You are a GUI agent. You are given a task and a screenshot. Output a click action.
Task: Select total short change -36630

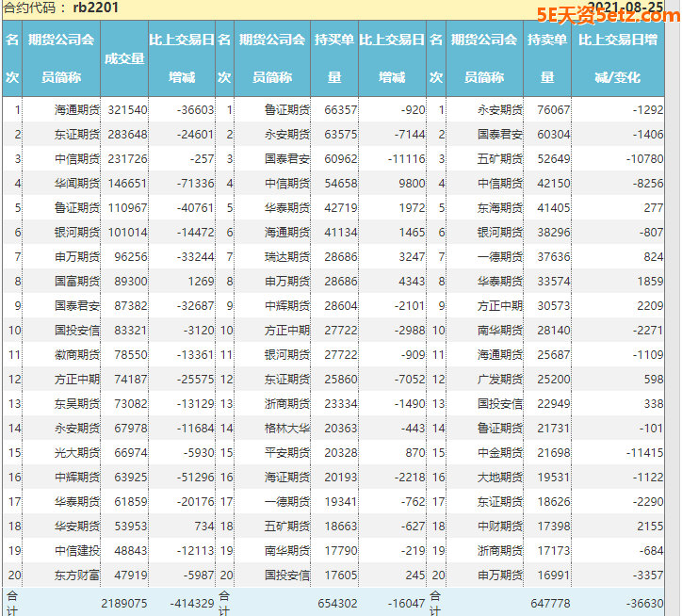645,604
